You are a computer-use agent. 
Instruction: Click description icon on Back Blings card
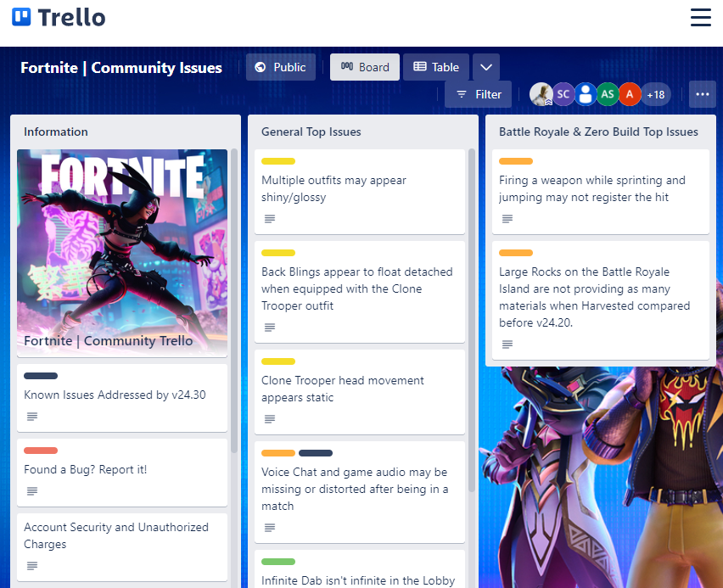270,328
